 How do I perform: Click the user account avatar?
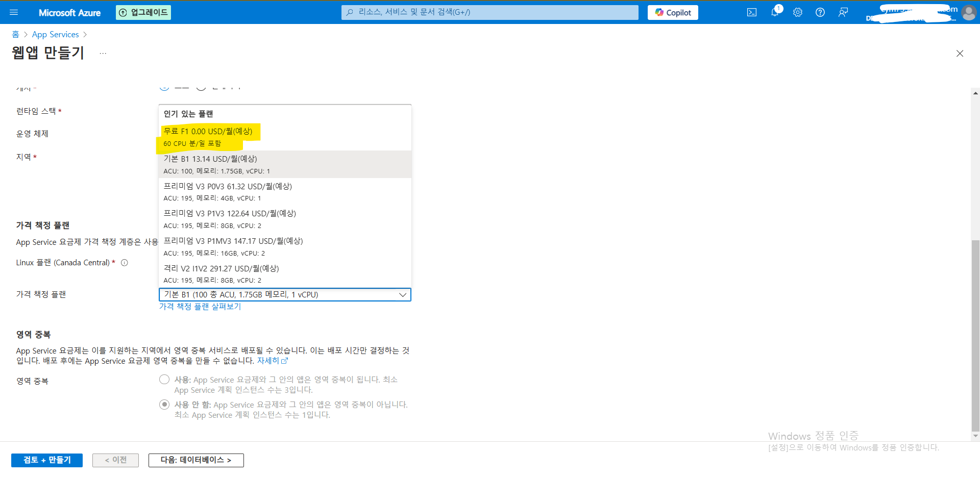(969, 12)
